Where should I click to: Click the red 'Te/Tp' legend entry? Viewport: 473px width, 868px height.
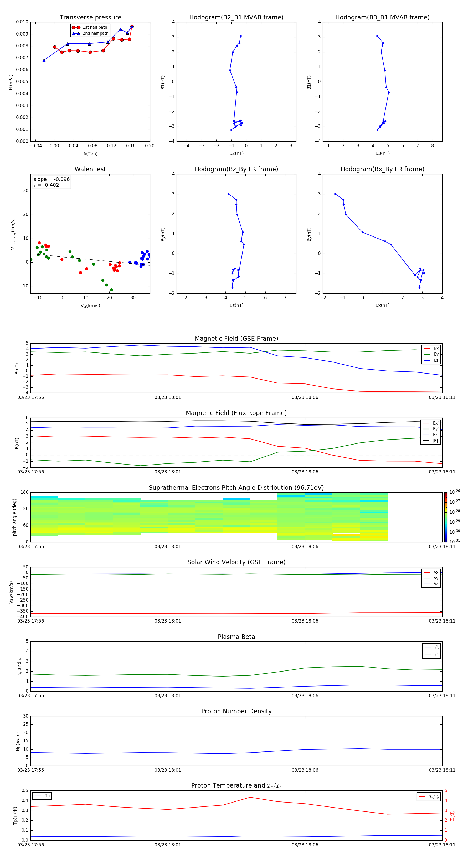pos(429,796)
